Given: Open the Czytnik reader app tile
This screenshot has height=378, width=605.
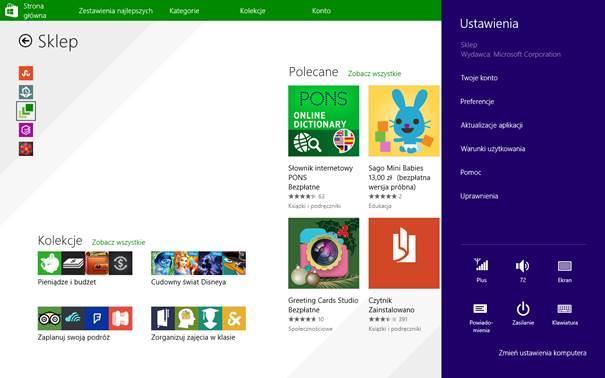Looking at the screenshot, I should click(x=404, y=253).
